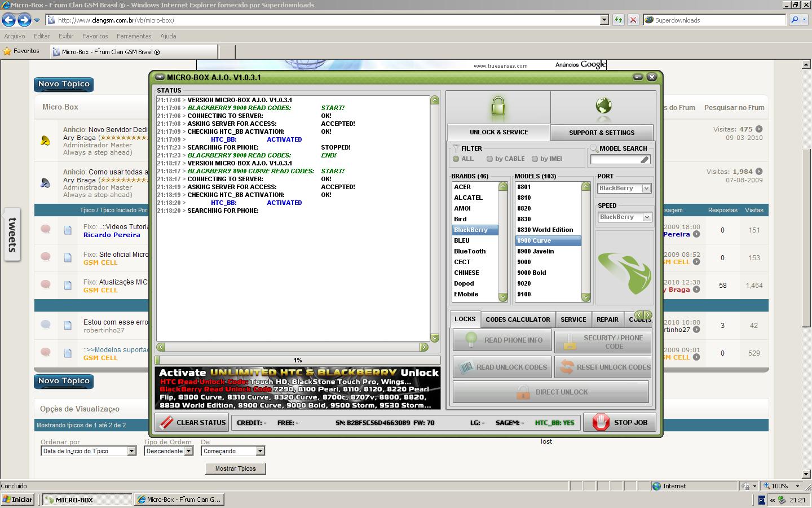Screen dimensions: 812x508
Task: Click the 1% progress bar
Action: pyautogui.click(x=298, y=360)
